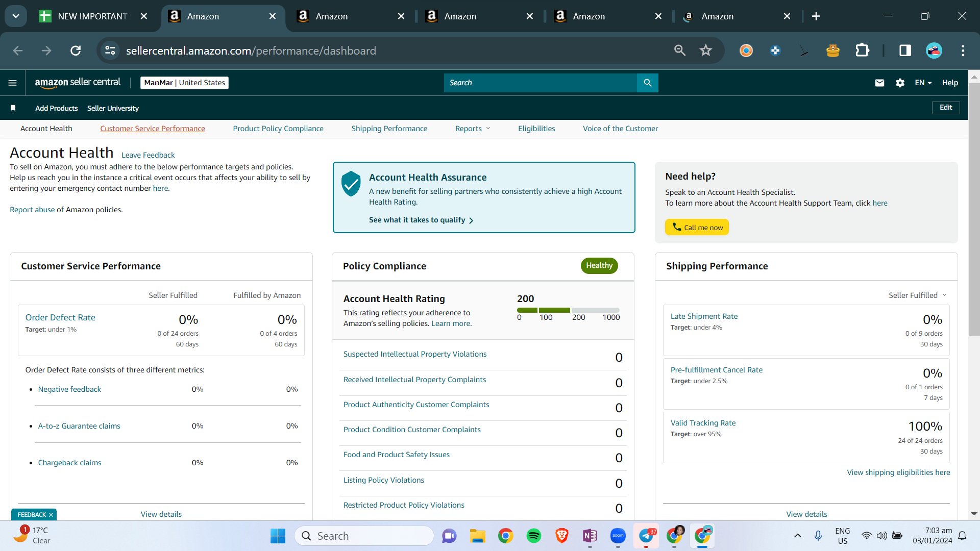This screenshot has height=551, width=980.
Task: Click the Help link in the header
Action: [950, 83]
